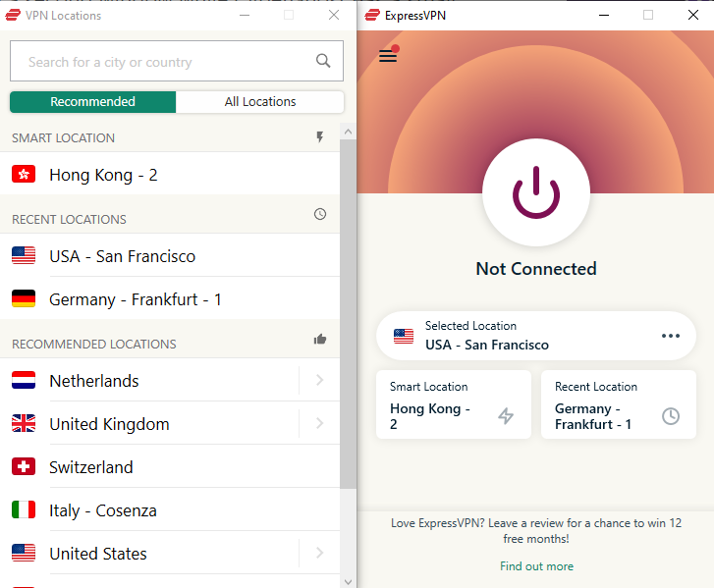The width and height of the screenshot is (714, 588).
Task: Click the Smart Location lightning icon in header
Action: pyautogui.click(x=319, y=137)
